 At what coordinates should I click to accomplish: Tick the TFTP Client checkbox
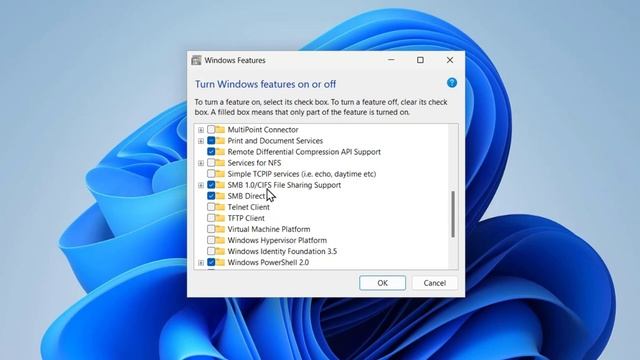[x=211, y=218]
